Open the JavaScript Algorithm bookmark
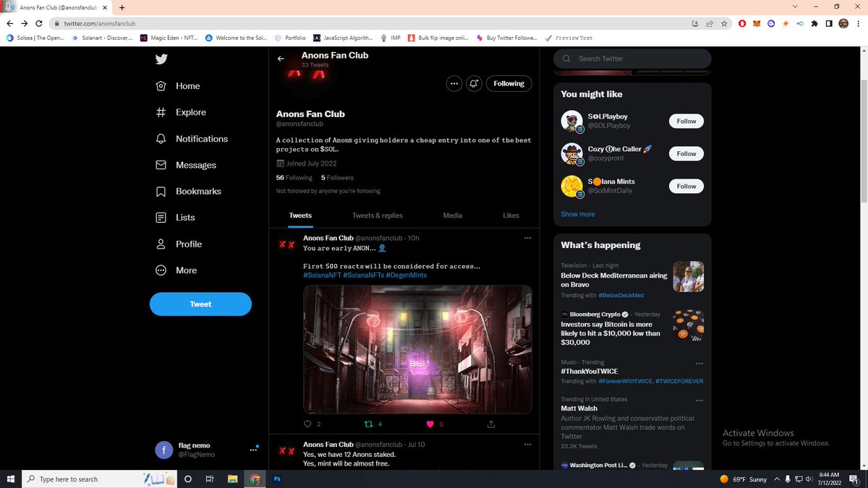 (x=343, y=38)
